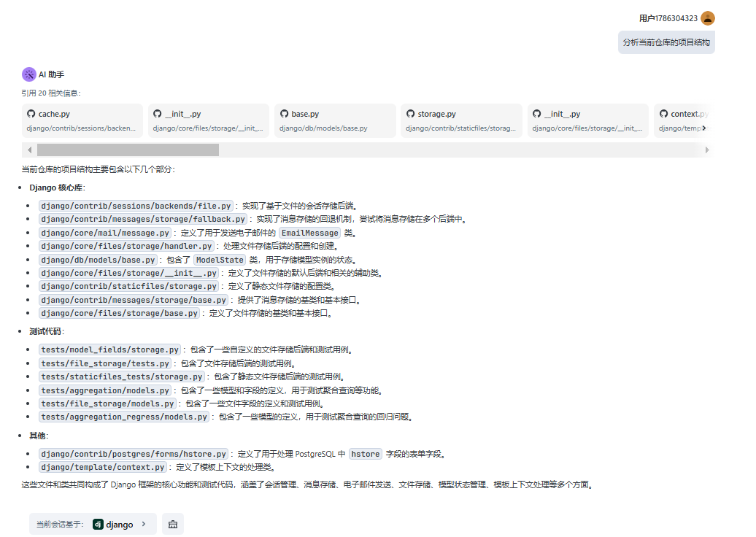
Task: Open the base.py reference card
Action: pos(335,120)
